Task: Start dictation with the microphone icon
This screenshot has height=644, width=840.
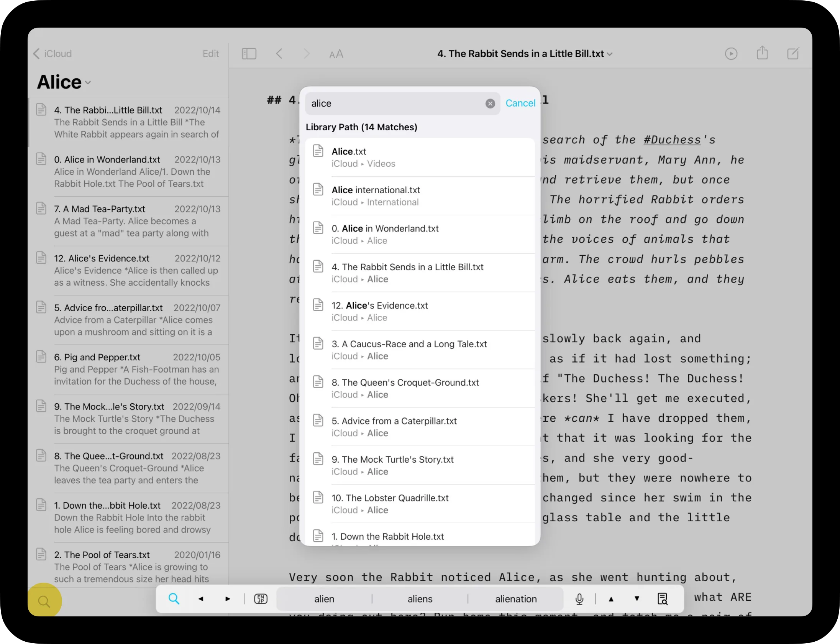Action: point(579,598)
